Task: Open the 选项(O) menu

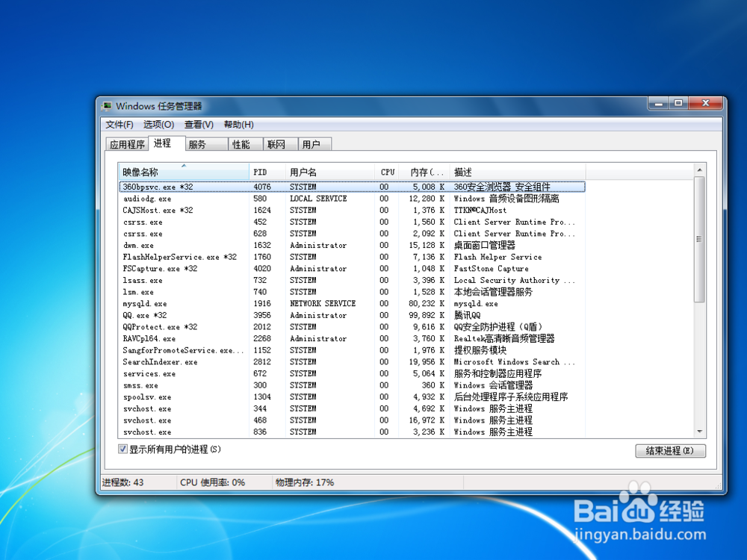Action: click(158, 125)
